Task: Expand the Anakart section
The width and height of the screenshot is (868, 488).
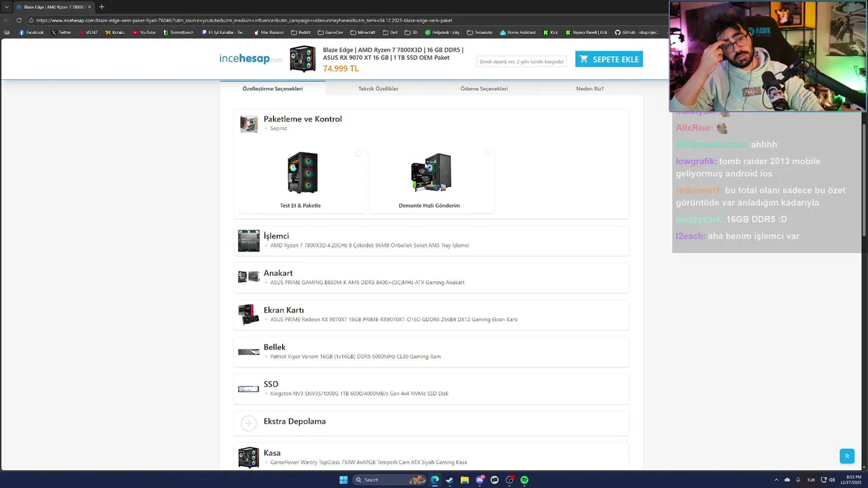Action: [431, 277]
